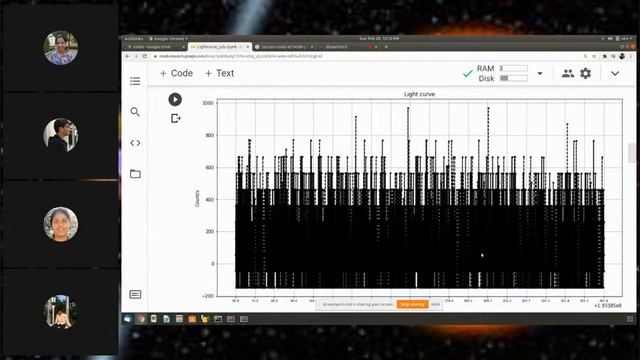
Task: Click the Chrome icon in the taskbar
Action: coord(141,319)
